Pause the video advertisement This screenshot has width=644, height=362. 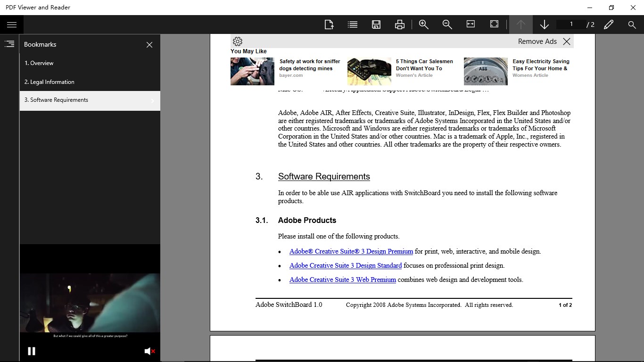32,351
